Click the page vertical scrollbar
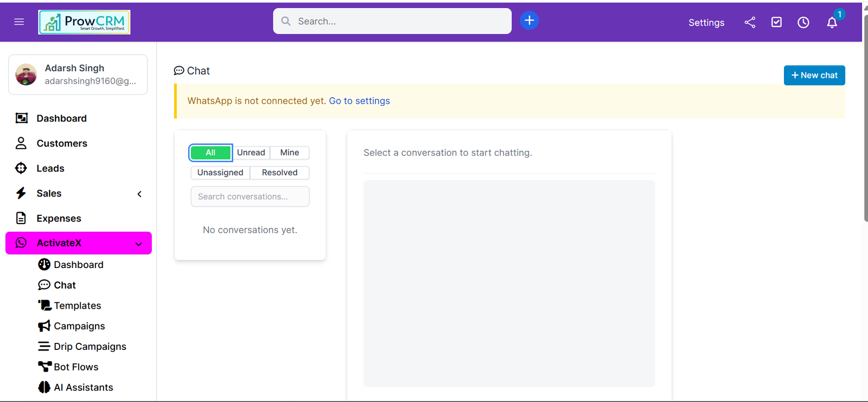 (865, 118)
